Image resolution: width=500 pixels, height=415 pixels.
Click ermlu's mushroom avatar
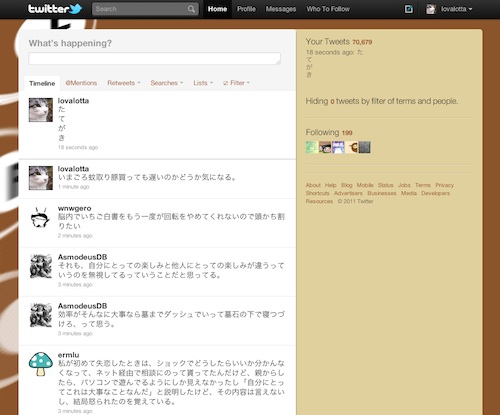click(41, 364)
